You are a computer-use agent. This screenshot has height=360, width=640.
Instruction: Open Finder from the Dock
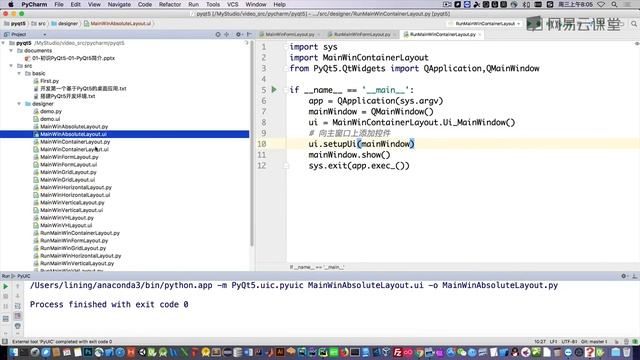pyautogui.click(x=13, y=352)
